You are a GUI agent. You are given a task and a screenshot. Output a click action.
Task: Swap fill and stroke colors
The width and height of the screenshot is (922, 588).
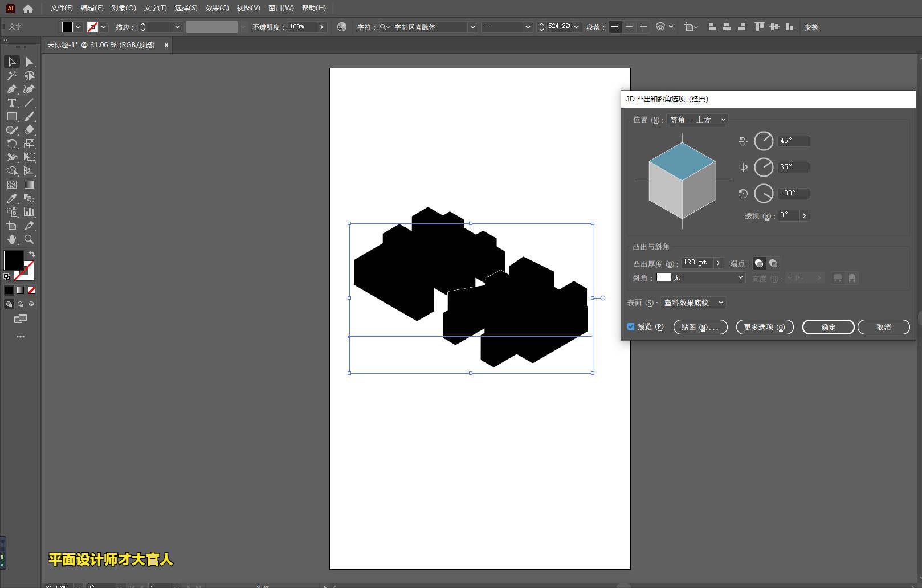click(x=32, y=254)
